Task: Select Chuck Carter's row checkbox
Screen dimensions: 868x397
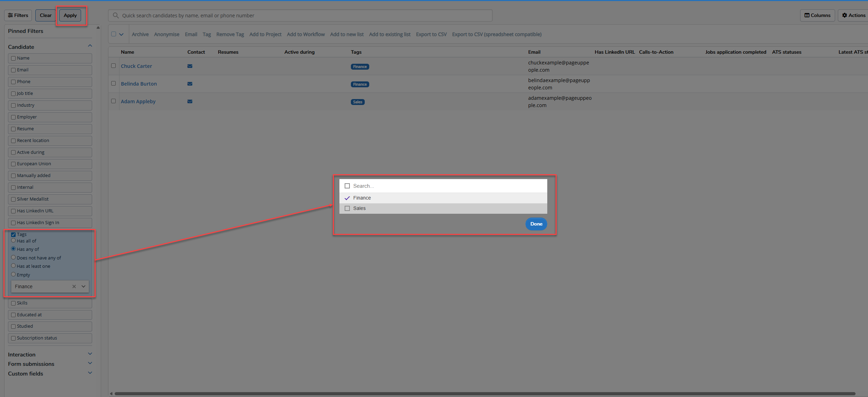Action: pos(113,66)
